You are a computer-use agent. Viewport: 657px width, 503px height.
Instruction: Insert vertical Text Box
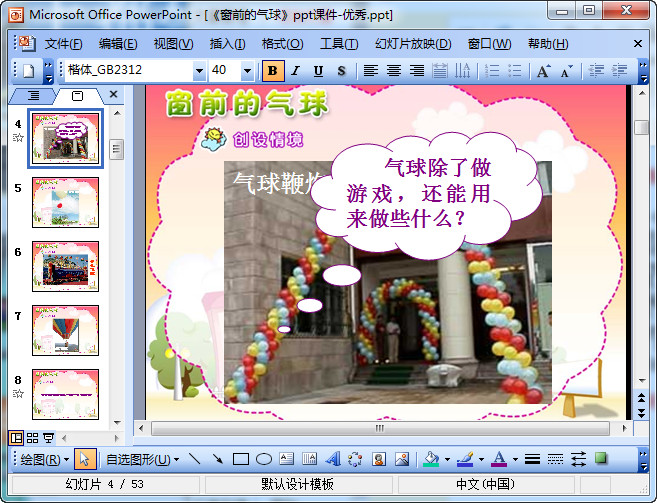(310, 459)
